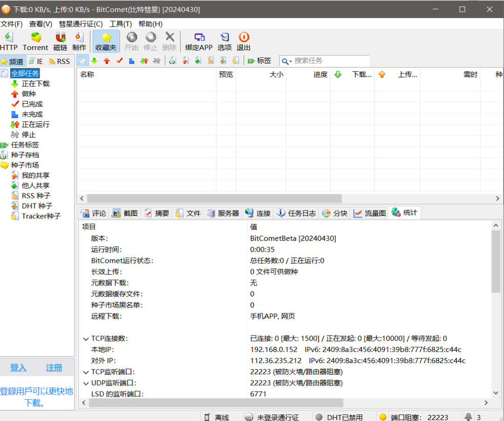Viewport: 504px width, 421px height.
Task: Open the 工具(T) menu
Action: [120, 24]
